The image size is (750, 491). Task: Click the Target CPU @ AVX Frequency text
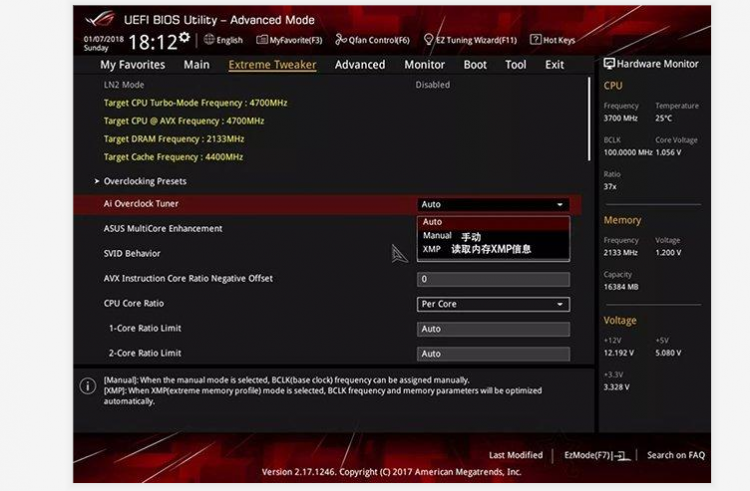point(184,121)
